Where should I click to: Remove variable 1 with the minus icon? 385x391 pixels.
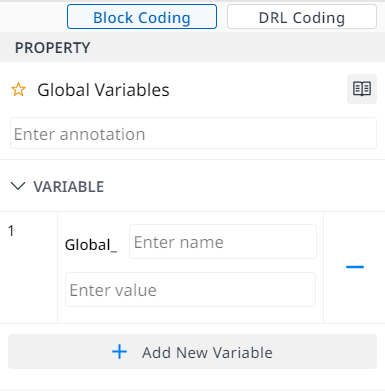[x=355, y=267]
